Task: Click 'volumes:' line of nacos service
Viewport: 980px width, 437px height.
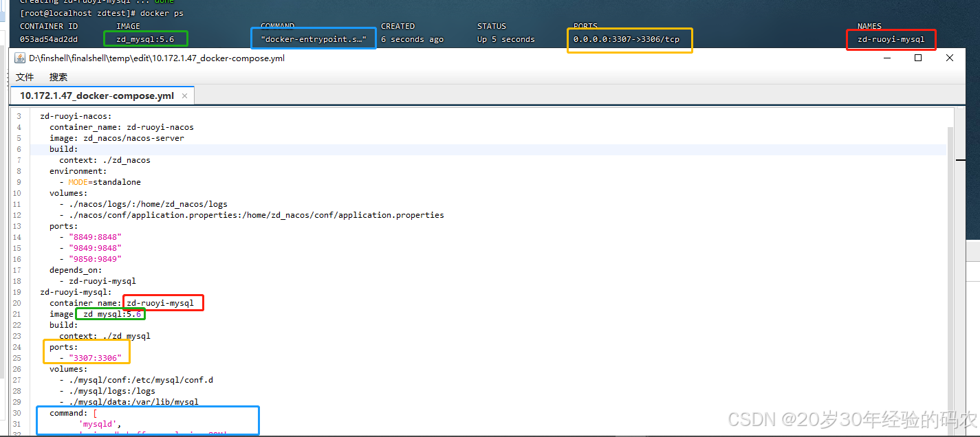Action: click(x=69, y=193)
